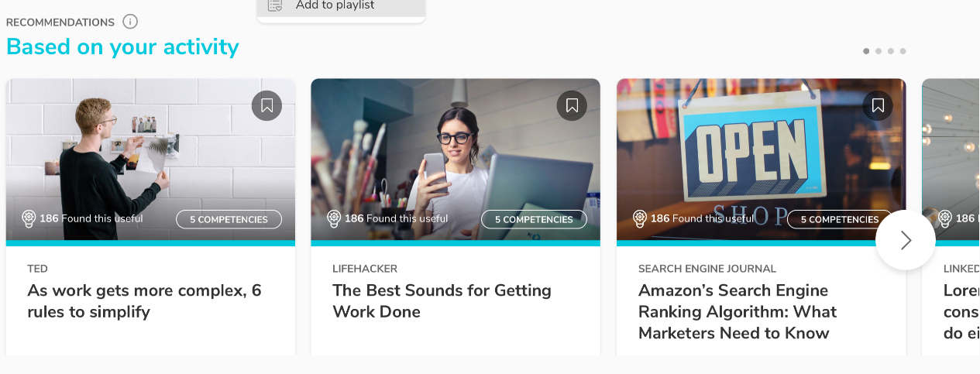The width and height of the screenshot is (980, 374).
Task: Click the next arrow to scroll carousel
Action: point(905,240)
